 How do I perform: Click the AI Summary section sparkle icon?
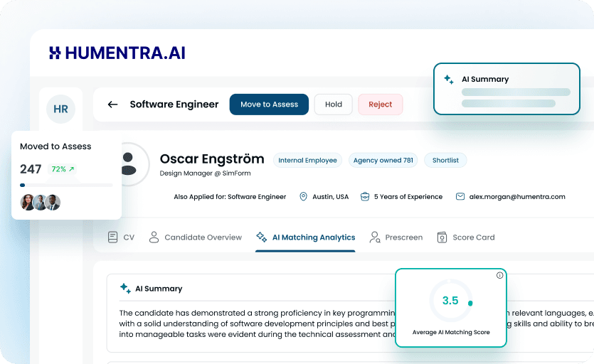coord(125,288)
